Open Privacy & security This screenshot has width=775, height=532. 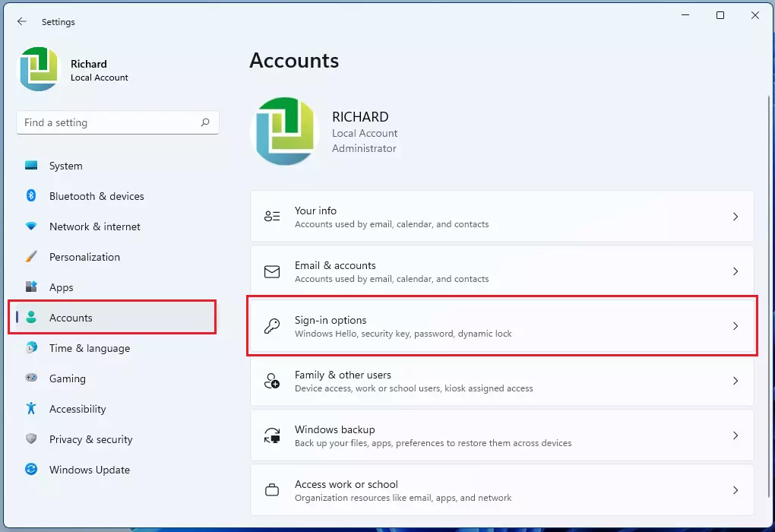117,439
